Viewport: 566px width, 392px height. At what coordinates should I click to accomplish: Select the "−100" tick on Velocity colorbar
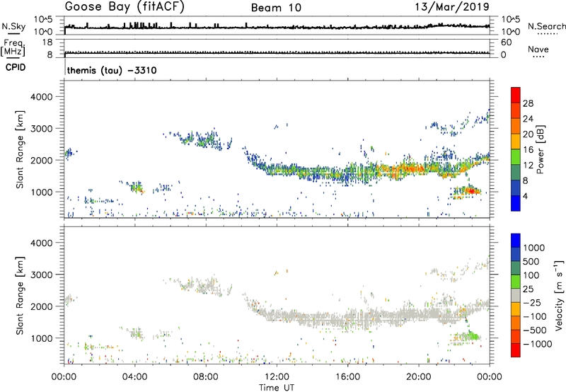[534, 316]
